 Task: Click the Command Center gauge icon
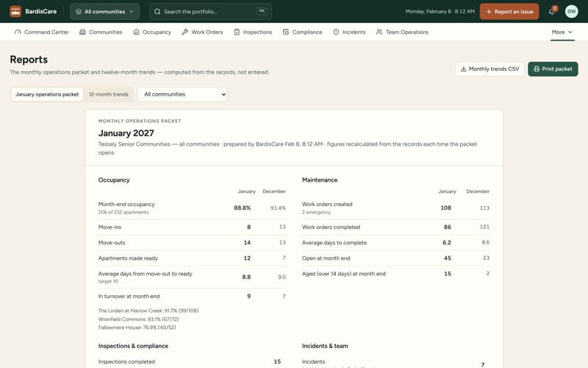tap(18, 32)
